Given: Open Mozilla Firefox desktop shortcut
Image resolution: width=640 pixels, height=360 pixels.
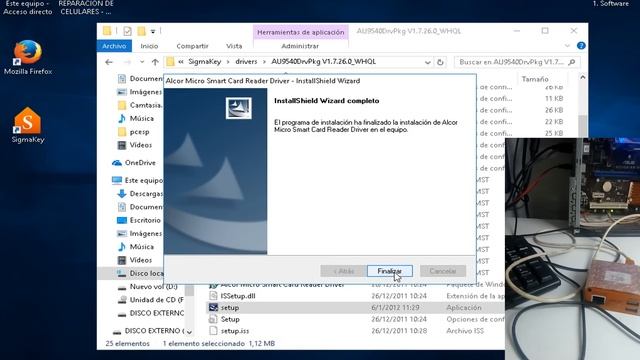Looking at the screenshot, I should [28, 57].
